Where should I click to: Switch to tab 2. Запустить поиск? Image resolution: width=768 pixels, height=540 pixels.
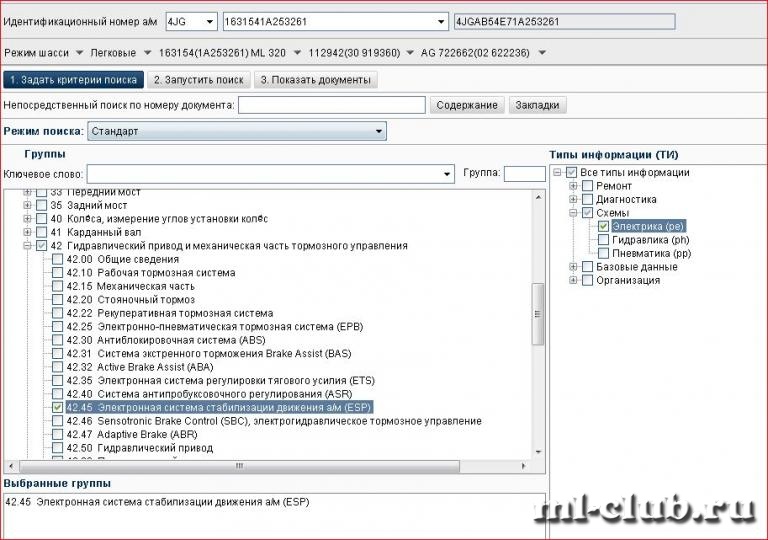pyautogui.click(x=198, y=80)
